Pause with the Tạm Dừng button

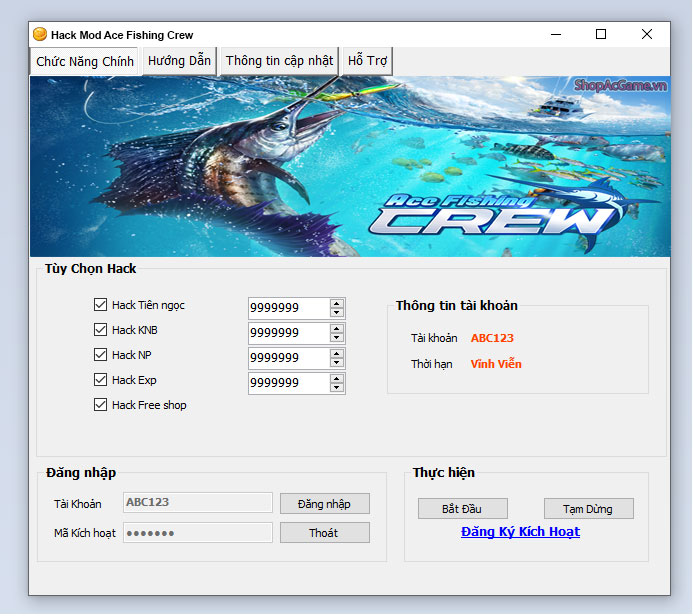point(589,509)
